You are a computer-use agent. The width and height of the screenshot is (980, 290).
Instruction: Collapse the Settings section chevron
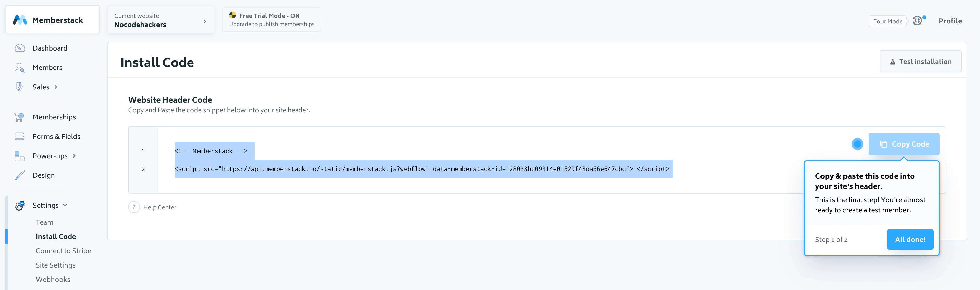pyautogui.click(x=65, y=205)
